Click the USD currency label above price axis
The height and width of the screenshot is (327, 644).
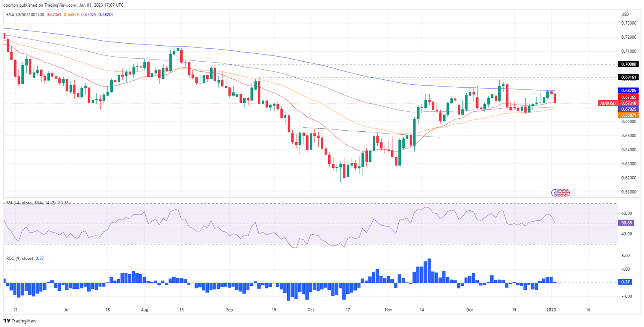point(625,14)
